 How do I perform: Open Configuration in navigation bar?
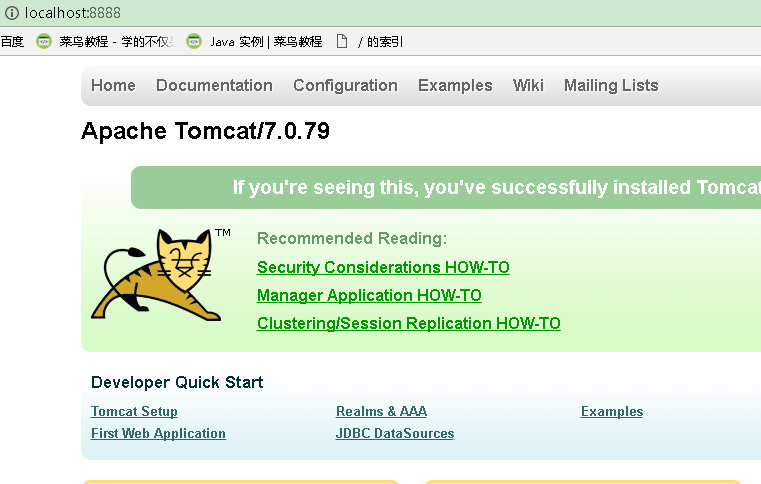[x=346, y=85]
